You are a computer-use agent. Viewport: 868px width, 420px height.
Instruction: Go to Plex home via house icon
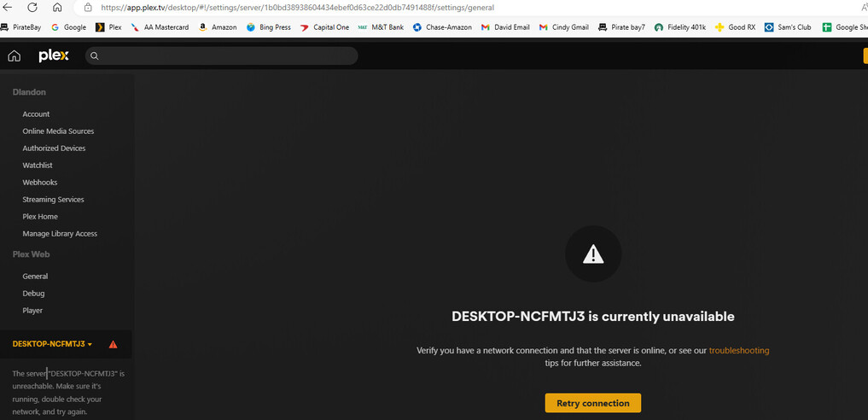15,55
